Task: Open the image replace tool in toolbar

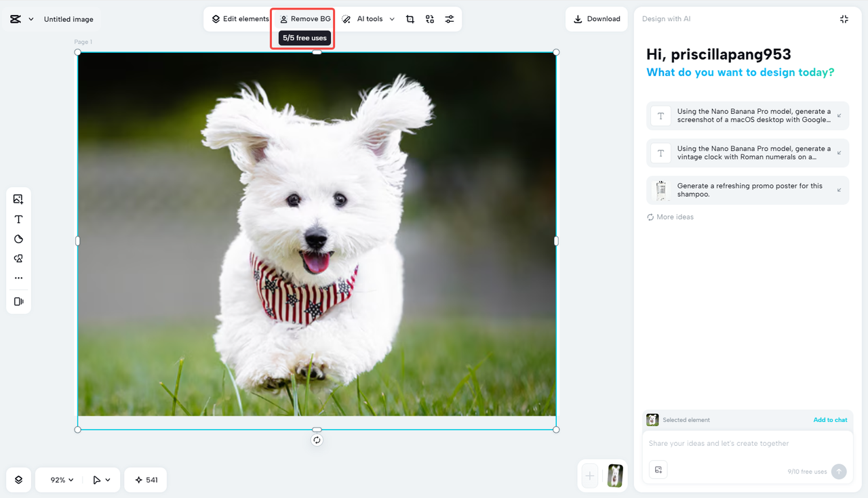Action: tap(429, 19)
